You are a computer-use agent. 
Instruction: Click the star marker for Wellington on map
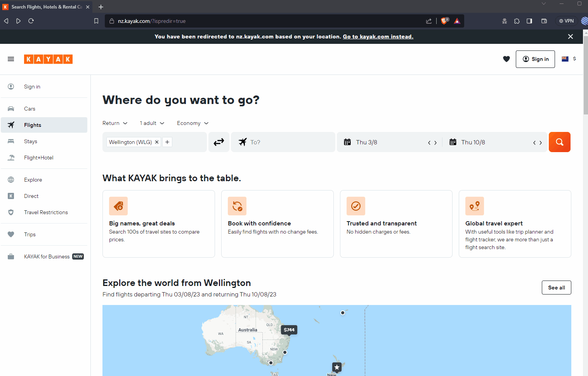tap(337, 367)
